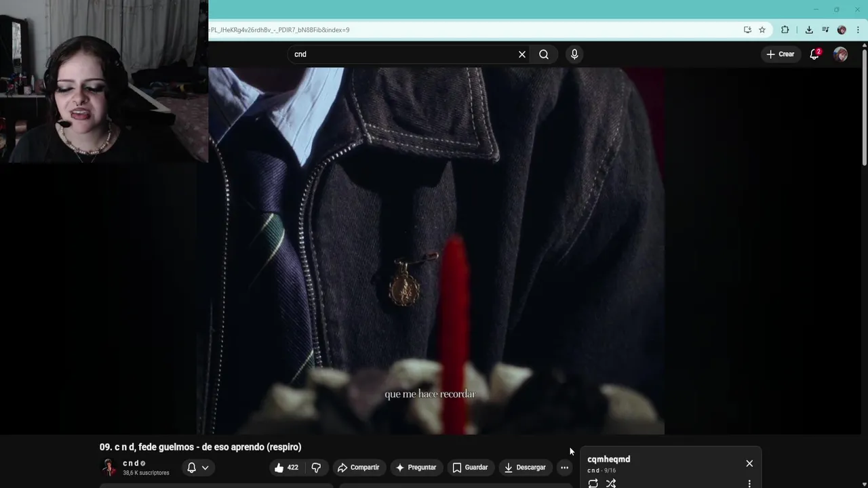This screenshot has width=868, height=488.
Task: Open Chrome downloads icon
Action: coord(809,30)
